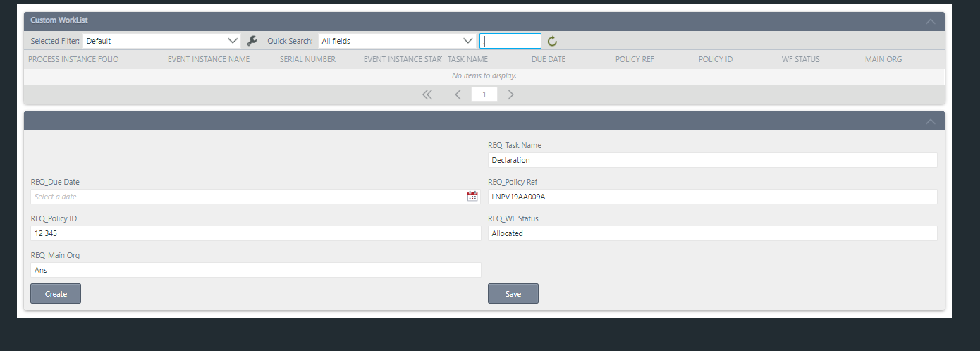Click the Create button

click(56, 294)
